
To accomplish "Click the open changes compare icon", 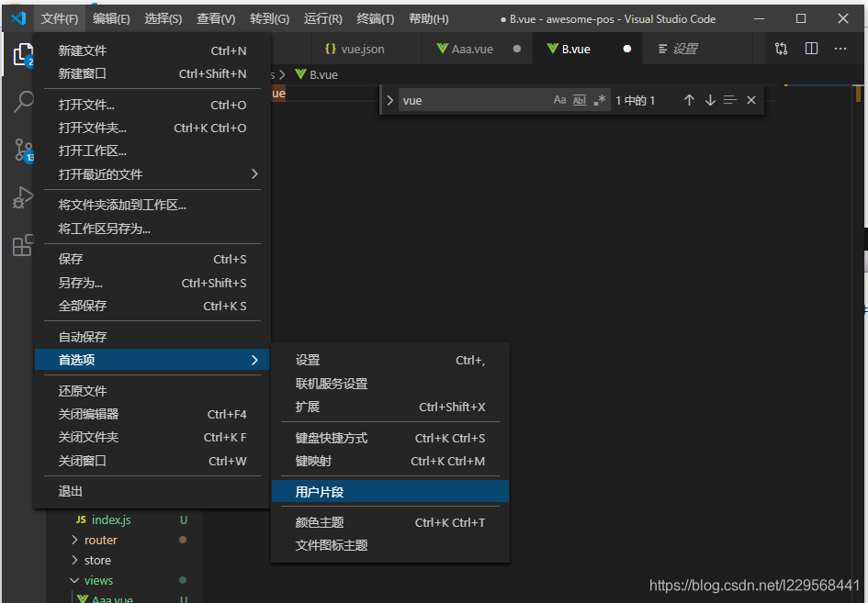I will (781, 49).
